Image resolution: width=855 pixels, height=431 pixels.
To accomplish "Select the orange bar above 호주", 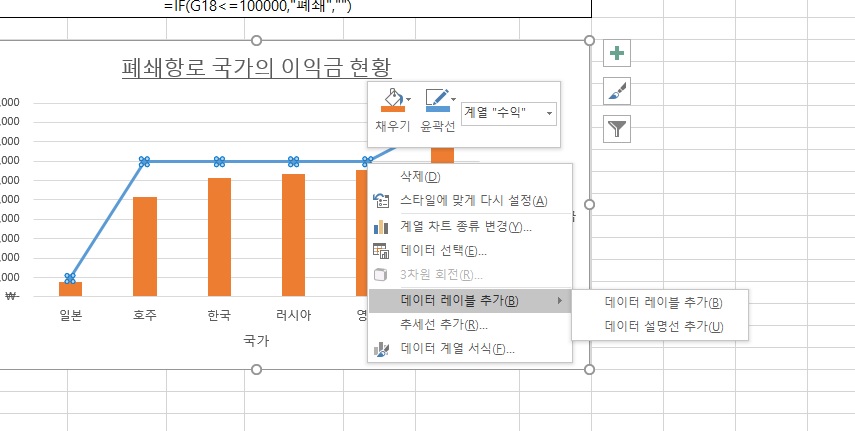I will 145,246.
